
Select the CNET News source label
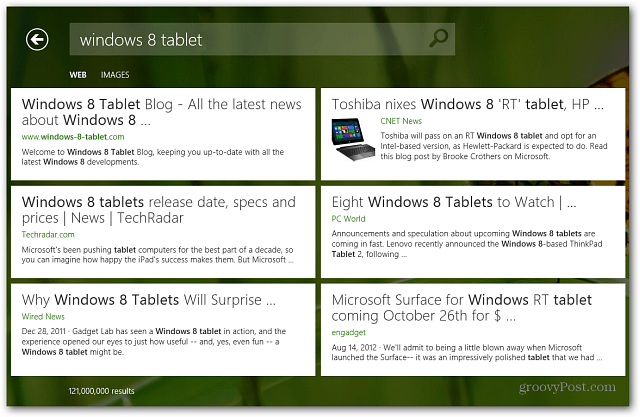(401, 121)
